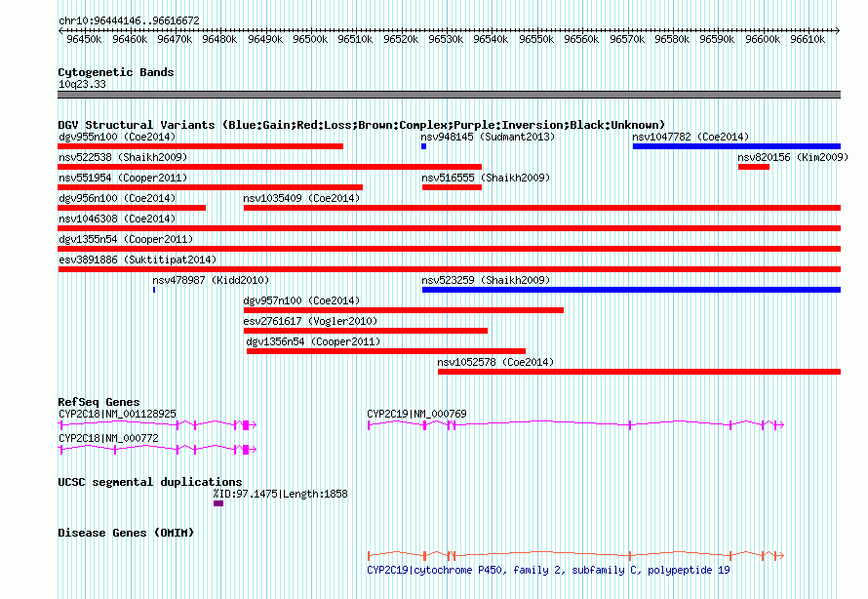Click the CYP2C19|NM_000769 gene label
Viewport: 868px width, 599px height.
[x=416, y=414]
